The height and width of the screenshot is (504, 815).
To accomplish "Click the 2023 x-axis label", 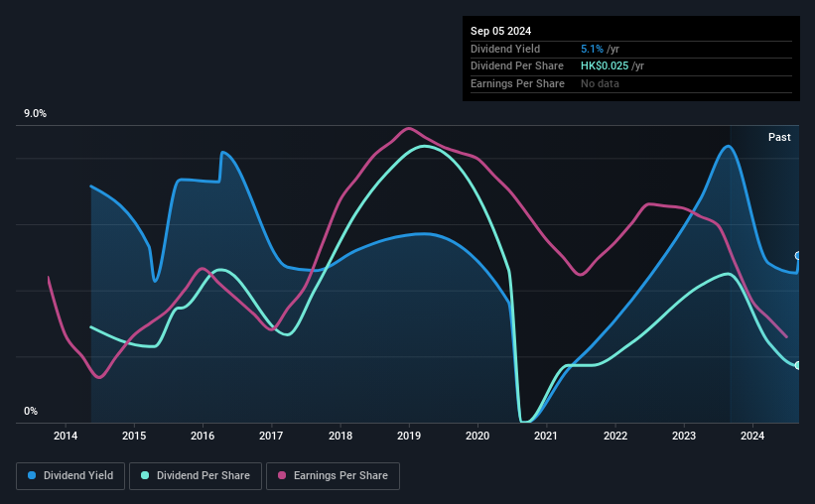I will coord(684,436).
